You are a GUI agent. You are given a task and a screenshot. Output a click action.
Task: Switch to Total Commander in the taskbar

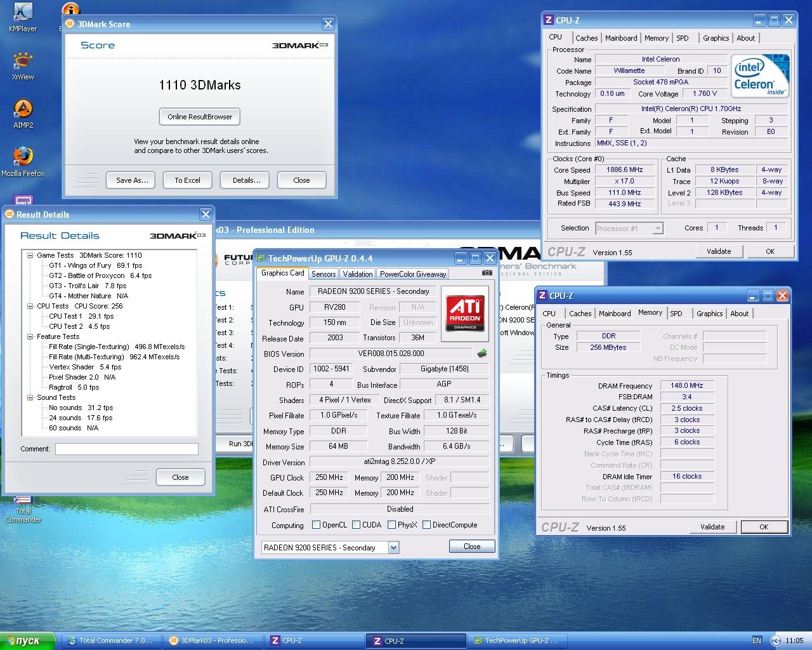pos(110,641)
